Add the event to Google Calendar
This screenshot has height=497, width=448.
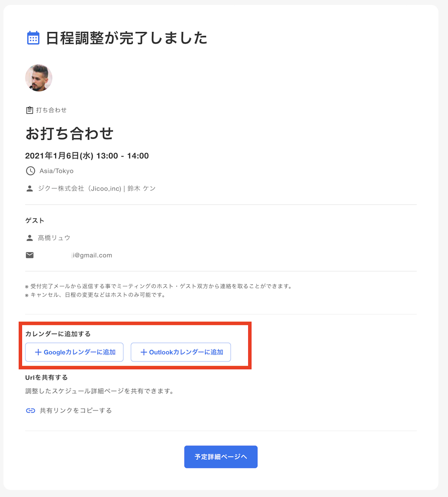pyautogui.click(x=74, y=352)
